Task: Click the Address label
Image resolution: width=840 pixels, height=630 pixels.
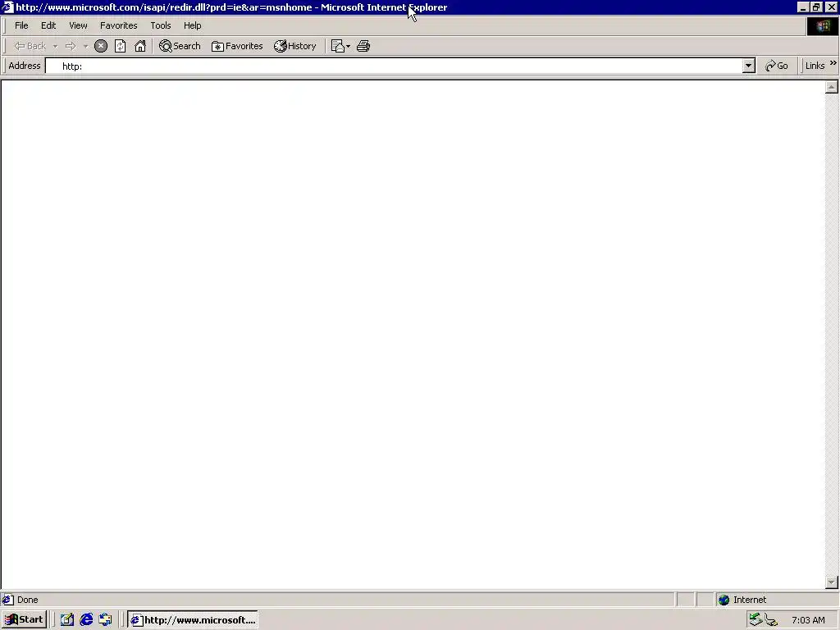Action: point(25,66)
